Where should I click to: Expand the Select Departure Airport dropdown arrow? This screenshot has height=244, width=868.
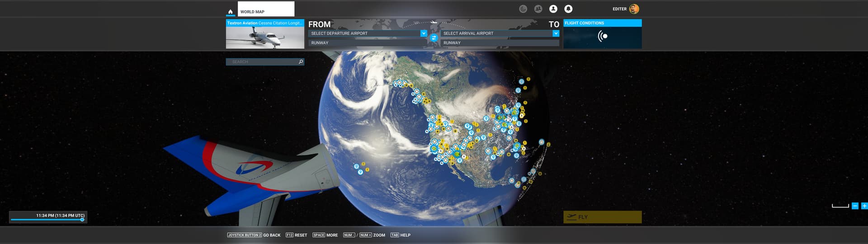pos(424,33)
